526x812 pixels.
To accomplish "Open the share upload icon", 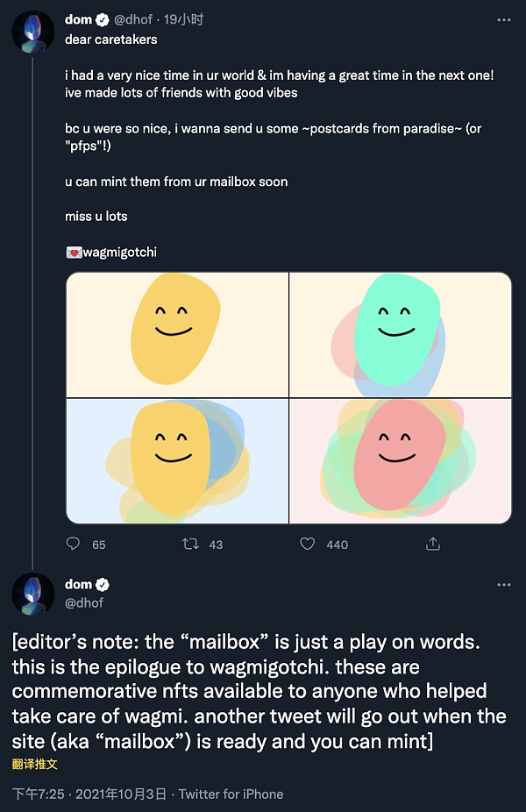I will pyautogui.click(x=433, y=544).
